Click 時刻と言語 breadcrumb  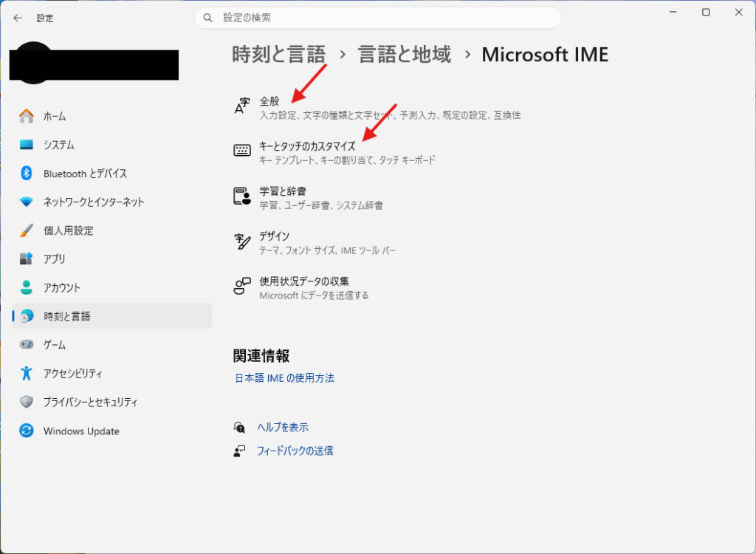(x=278, y=54)
